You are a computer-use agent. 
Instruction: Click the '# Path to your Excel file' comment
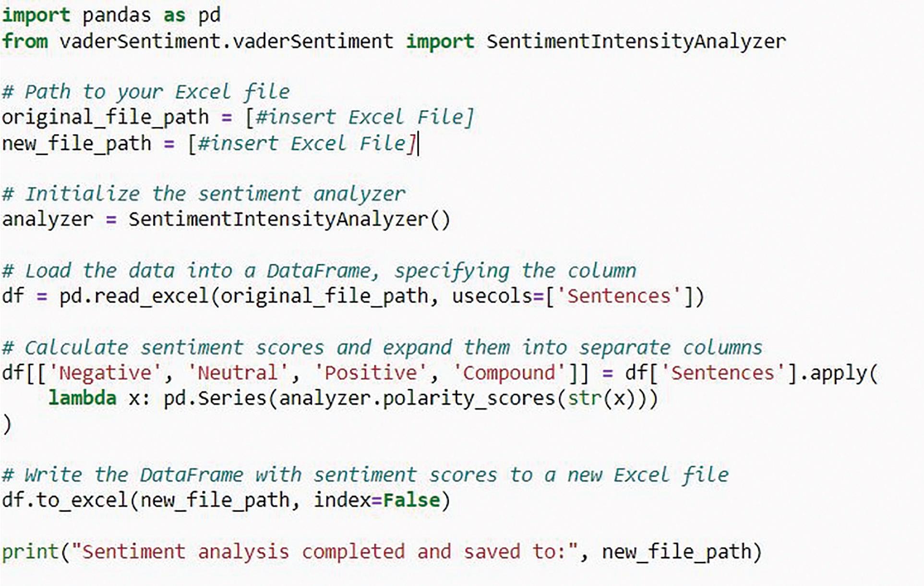146,92
